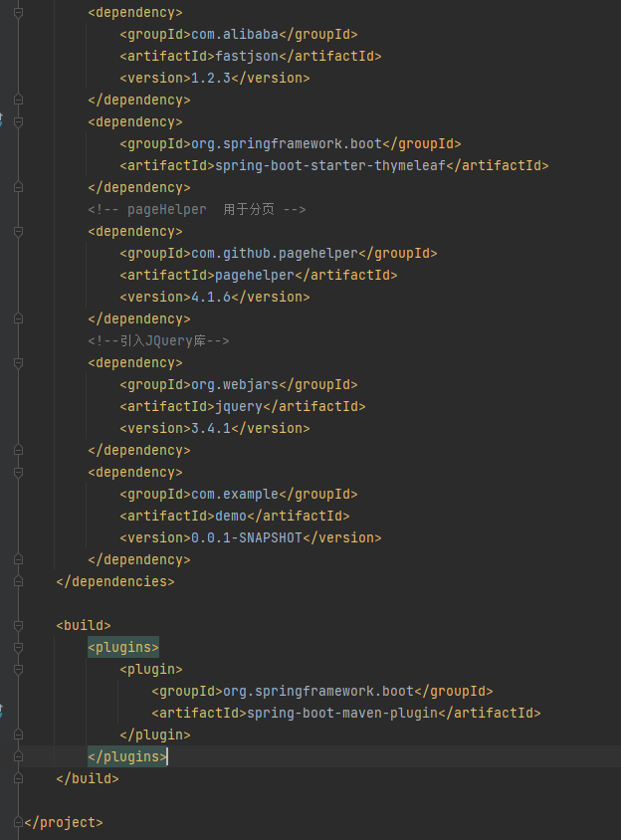
Task: Select the version 1.2.3 line
Action: 215,79
